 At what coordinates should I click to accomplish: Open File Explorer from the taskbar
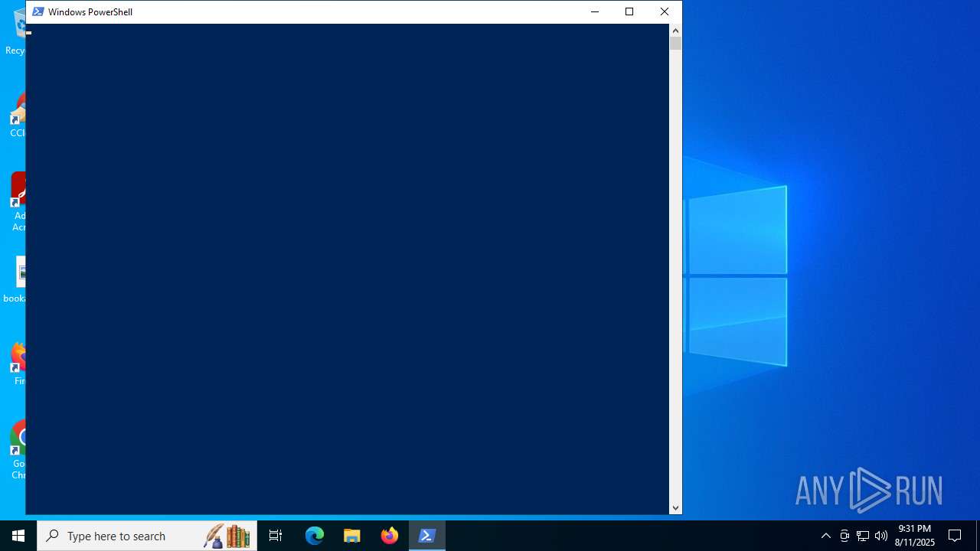[x=352, y=536]
